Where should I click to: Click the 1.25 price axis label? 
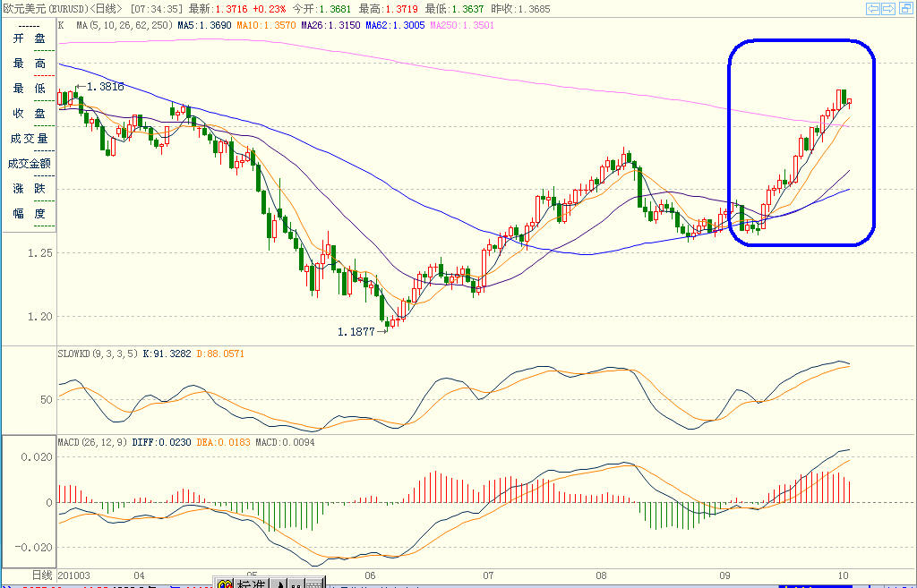pyautogui.click(x=39, y=253)
